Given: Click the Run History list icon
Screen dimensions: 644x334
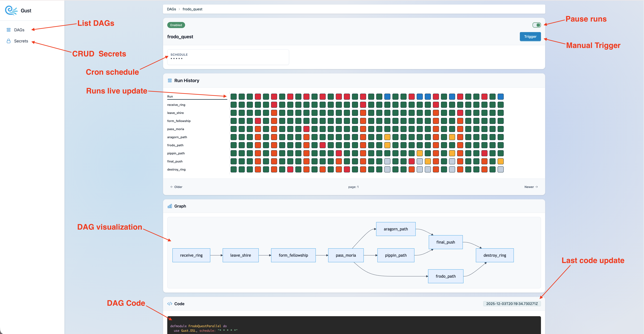Looking at the screenshot, I should [170, 80].
